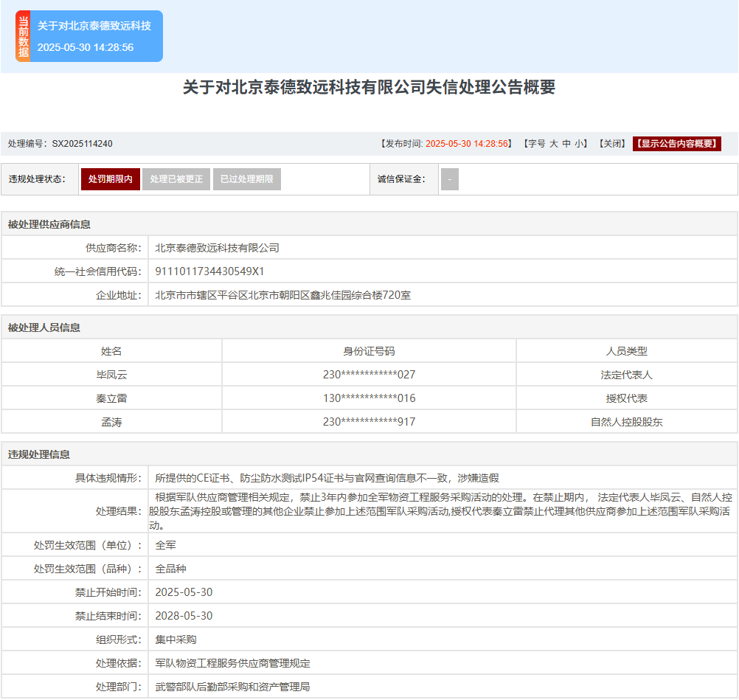
Task: Set font size to 中 (medium)
Action: click(566, 144)
